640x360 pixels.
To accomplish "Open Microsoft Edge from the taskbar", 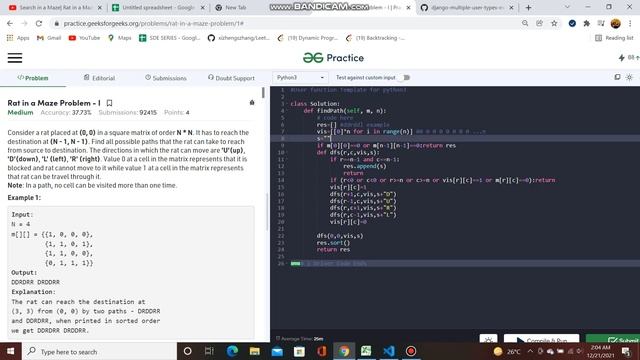I will 232,351.
